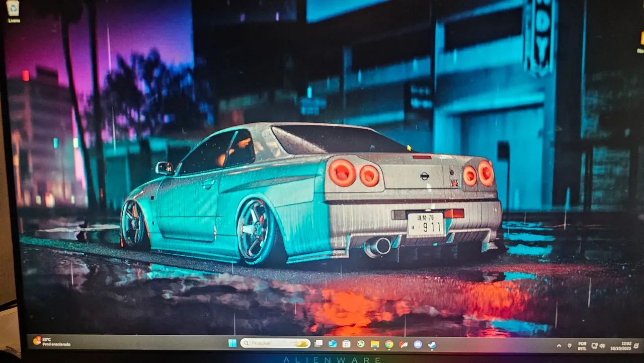Launch Outlook from the taskbar

332,344
